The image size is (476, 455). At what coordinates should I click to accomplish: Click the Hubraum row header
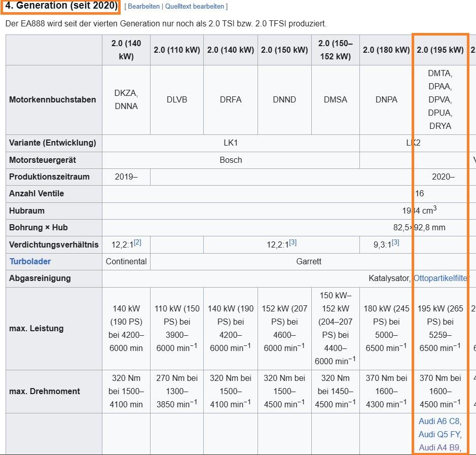click(x=54, y=211)
